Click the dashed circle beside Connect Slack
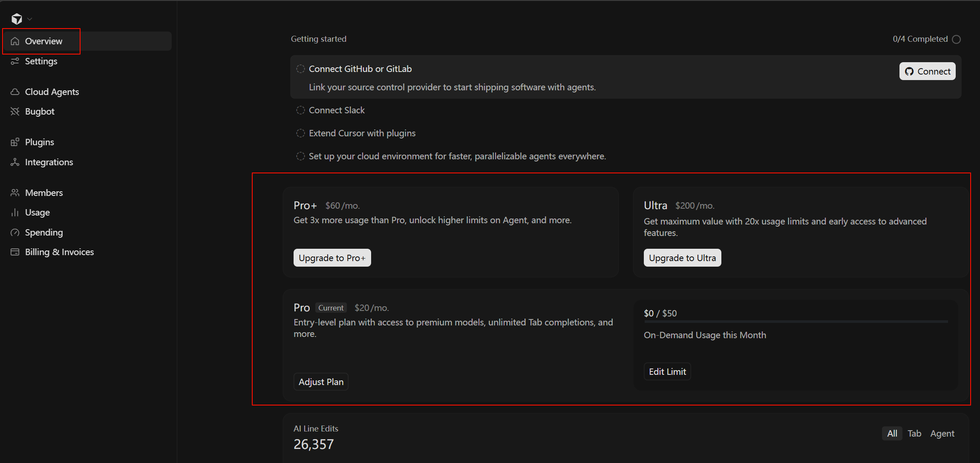The width and height of the screenshot is (980, 463). point(300,110)
